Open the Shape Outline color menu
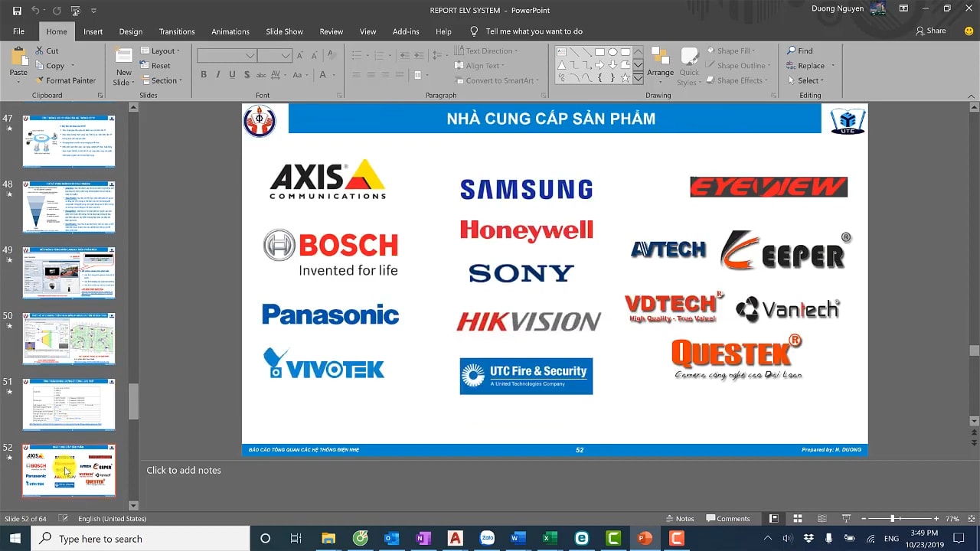 (738, 66)
